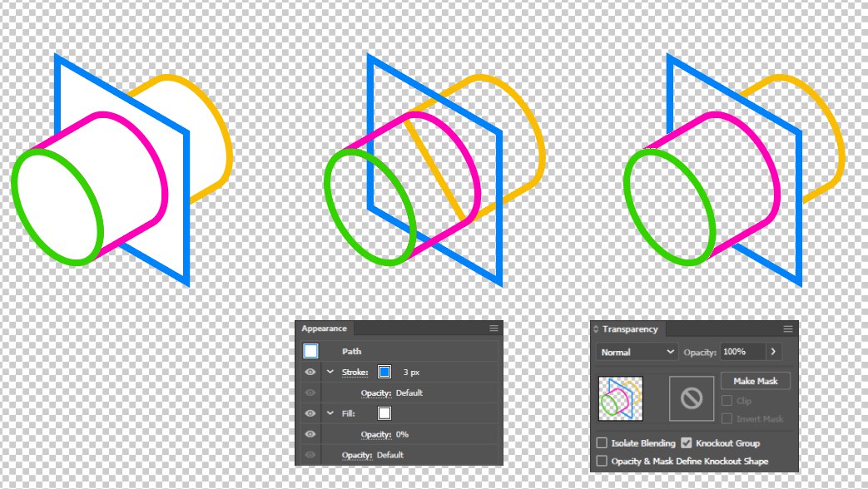Viewport: 868px width, 489px height.
Task: Select the Appearance panel tab
Action: (325, 328)
